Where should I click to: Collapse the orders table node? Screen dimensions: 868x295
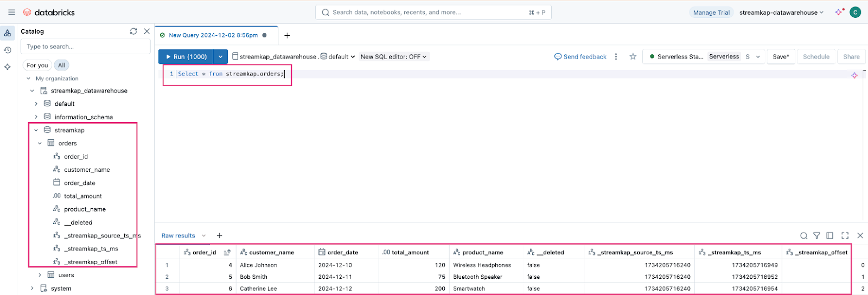[40, 143]
